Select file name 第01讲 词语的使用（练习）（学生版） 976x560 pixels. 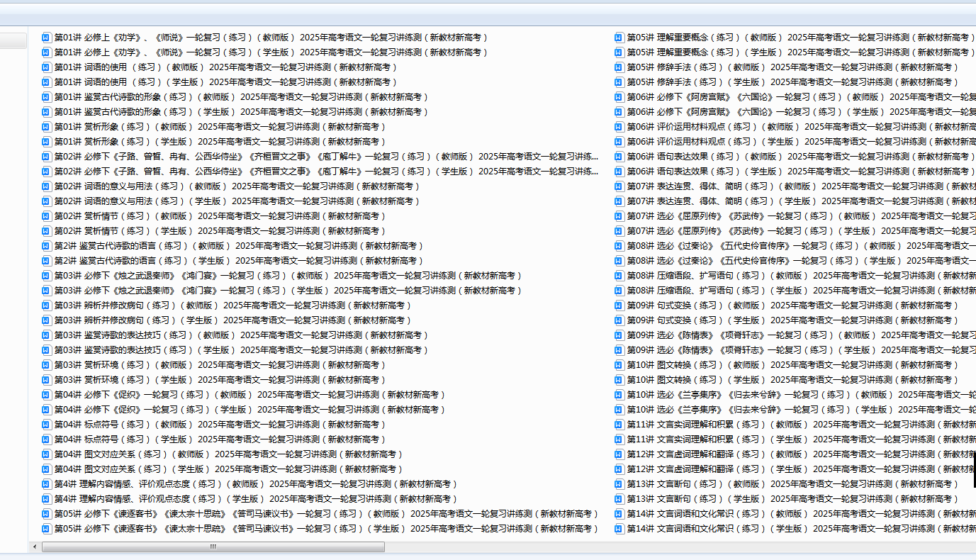[226, 82]
